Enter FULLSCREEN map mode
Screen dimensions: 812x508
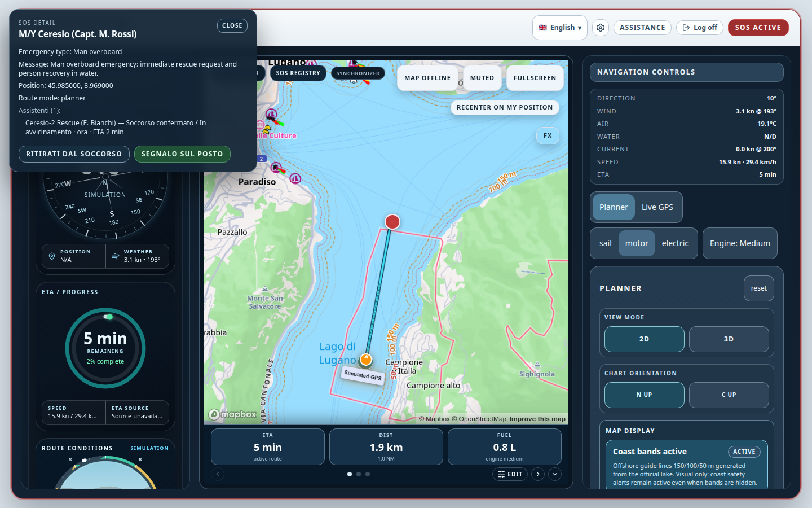(x=535, y=78)
